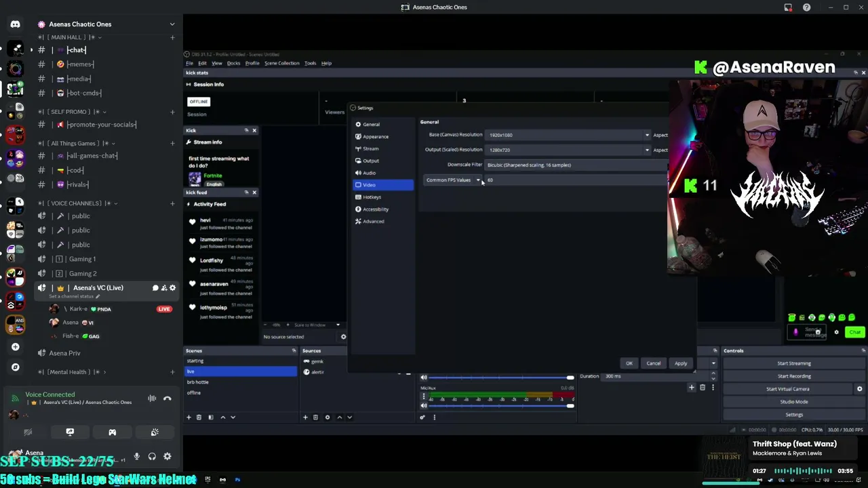Select the 'brb hottie' scene

click(x=241, y=382)
